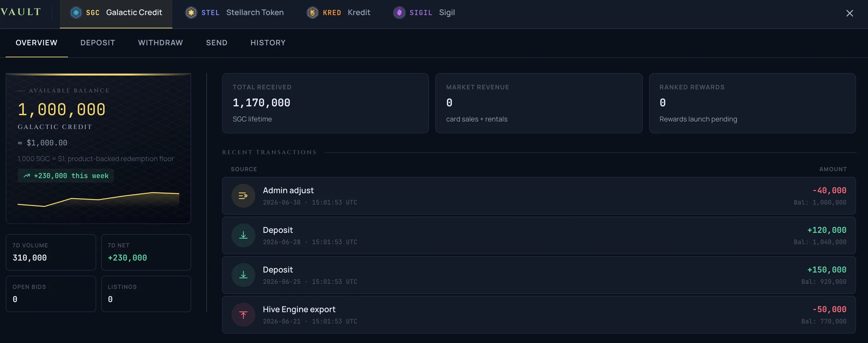Click the Ranked Rewards stat card

point(752,103)
